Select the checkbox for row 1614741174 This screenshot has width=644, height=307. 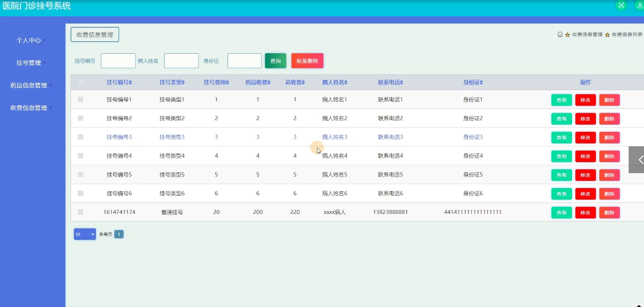[x=81, y=212]
